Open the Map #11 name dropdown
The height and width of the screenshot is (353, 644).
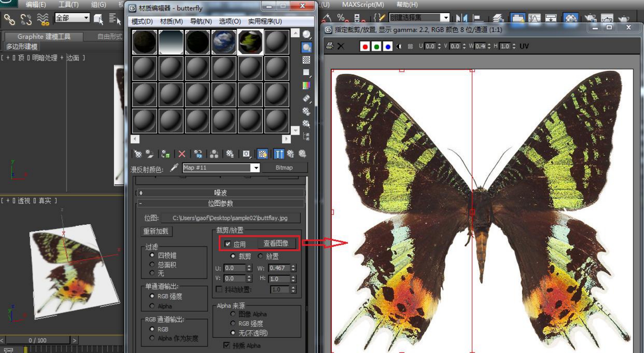click(256, 168)
